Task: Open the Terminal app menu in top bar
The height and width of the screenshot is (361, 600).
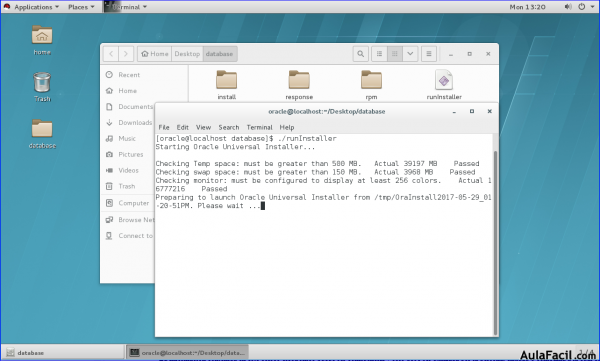Action: 126,7
